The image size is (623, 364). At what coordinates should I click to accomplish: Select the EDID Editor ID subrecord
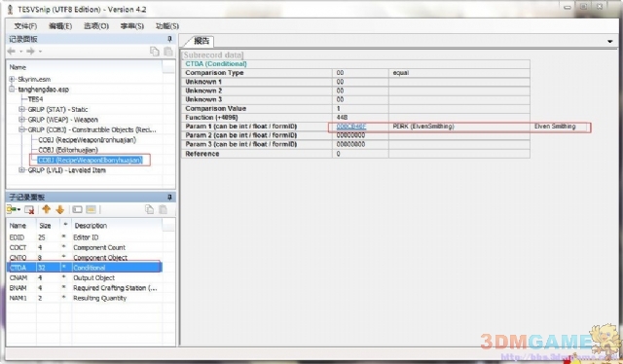click(x=85, y=237)
